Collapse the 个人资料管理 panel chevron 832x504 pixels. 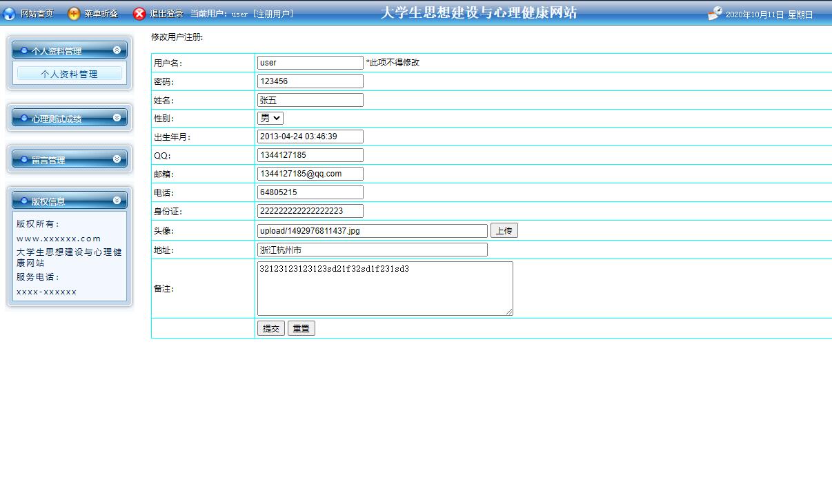117,50
